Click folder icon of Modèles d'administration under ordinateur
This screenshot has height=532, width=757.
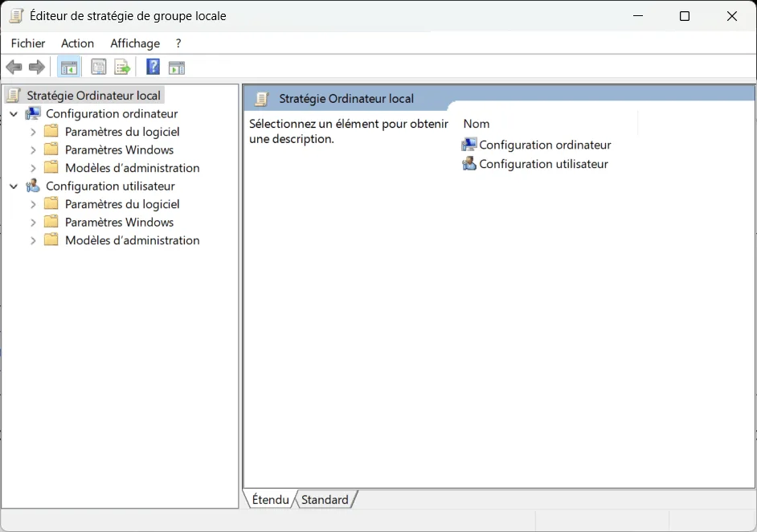pyautogui.click(x=51, y=167)
